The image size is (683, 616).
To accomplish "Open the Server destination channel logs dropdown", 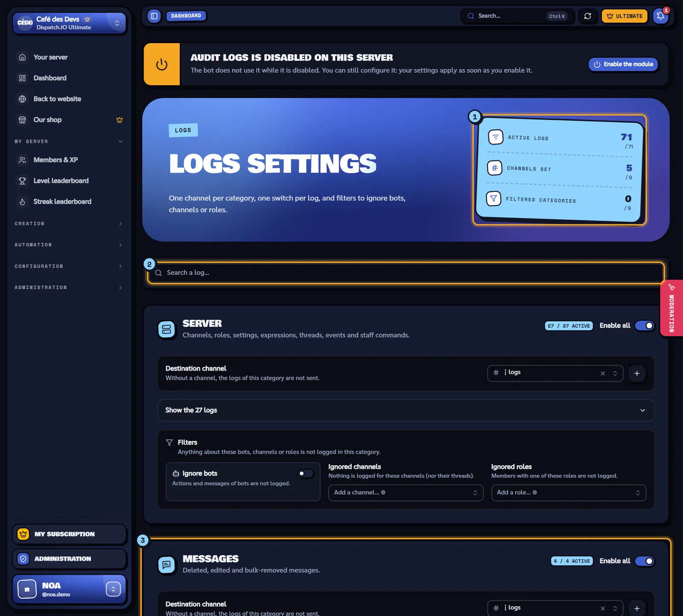I will tap(555, 373).
